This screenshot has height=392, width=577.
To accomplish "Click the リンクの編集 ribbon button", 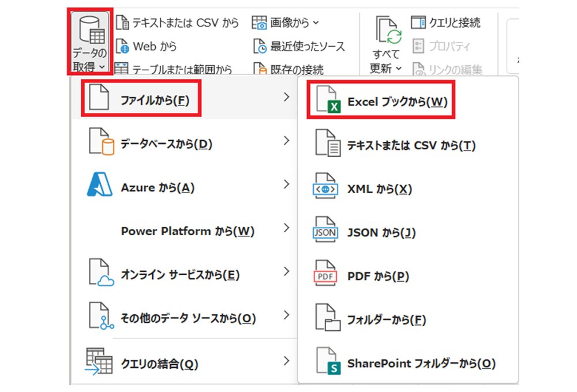I will [447, 69].
